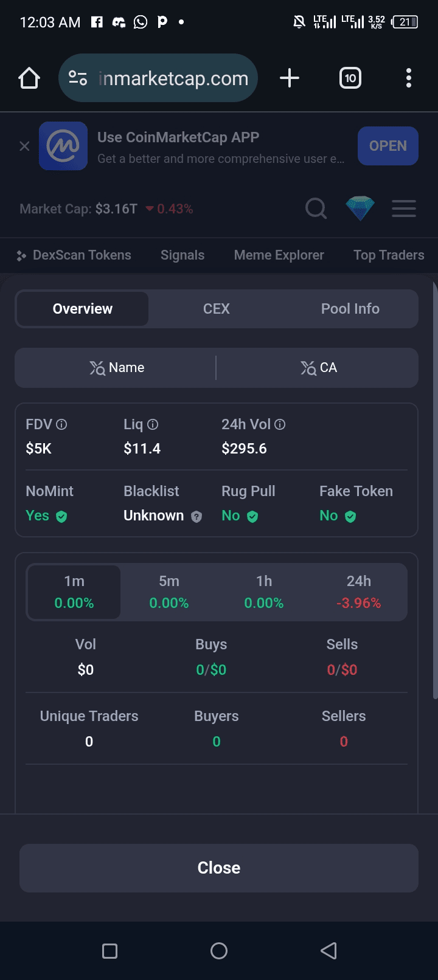Open a new browser tab
Viewport: 438px width, 980px height.
tap(290, 78)
